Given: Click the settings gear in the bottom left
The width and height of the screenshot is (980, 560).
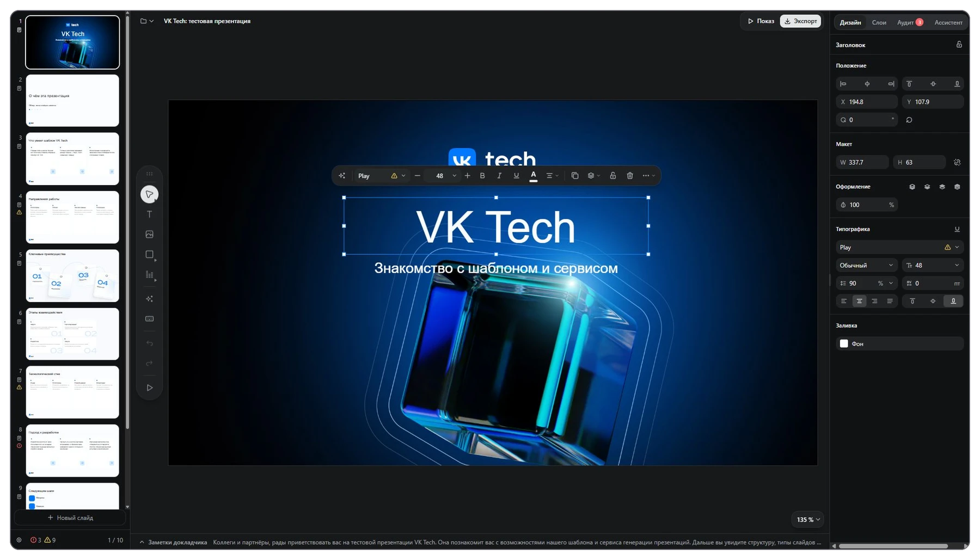Looking at the screenshot, I should [19, 540].
